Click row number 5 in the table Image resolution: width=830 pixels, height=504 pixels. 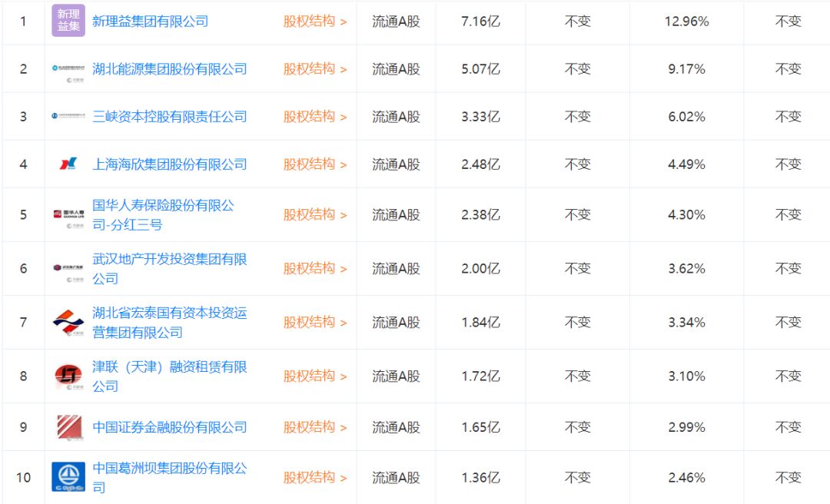pyautogui.click(x=23, y=214)
